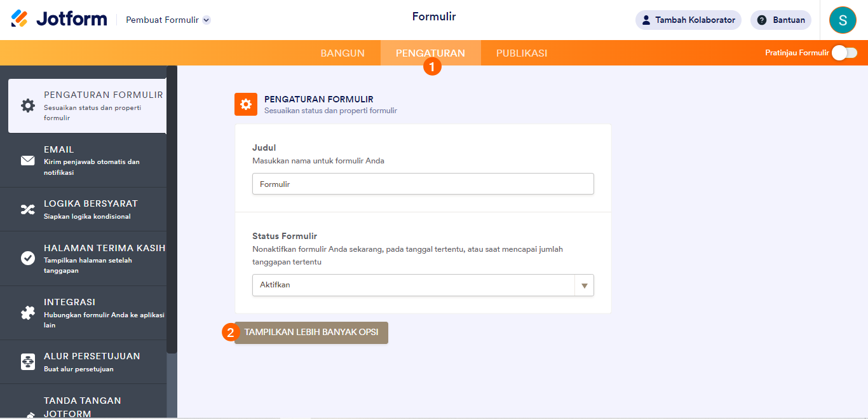Viewport: 868px width, 419px height.
Task: Click the Judul text input field
Action: [x=423, y=184]
